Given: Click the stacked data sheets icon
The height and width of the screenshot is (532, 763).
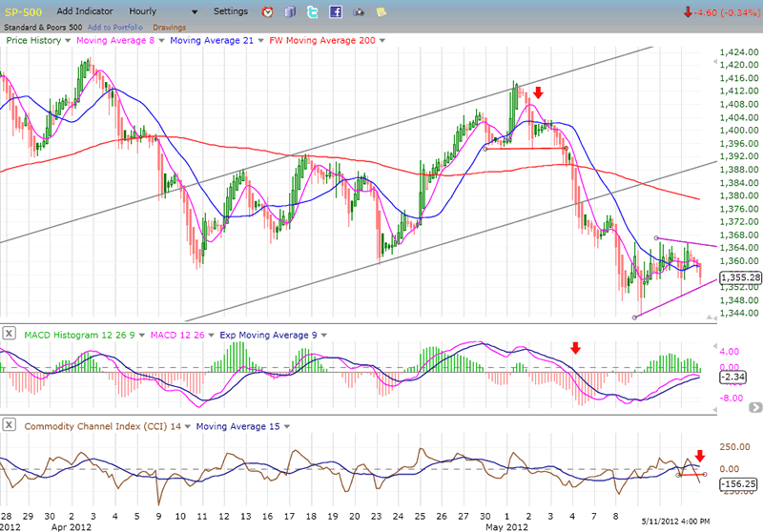Looking at the screenshot, I should click(290, 11).
